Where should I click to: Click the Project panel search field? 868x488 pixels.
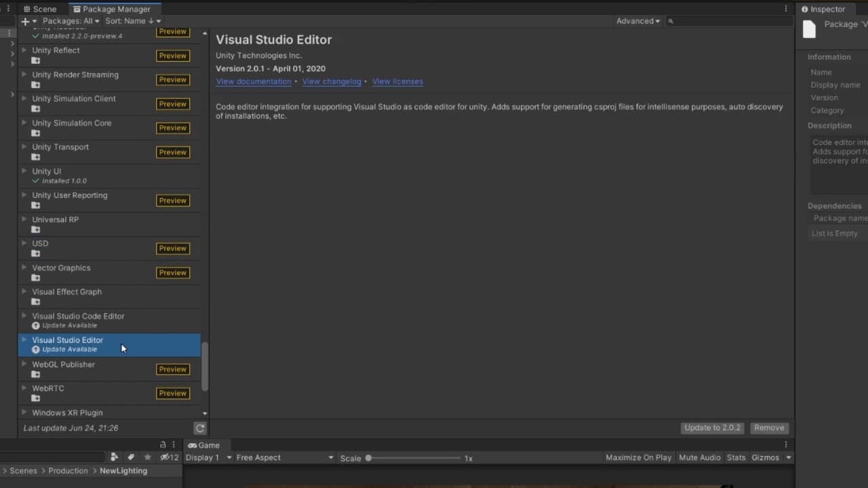(53, 457)
